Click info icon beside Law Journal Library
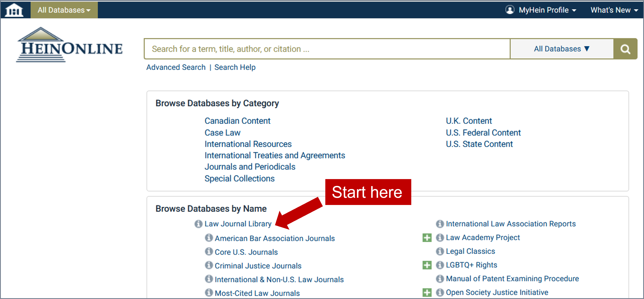Viewport: 644px width, 299px height. click(x=198, y=224)
